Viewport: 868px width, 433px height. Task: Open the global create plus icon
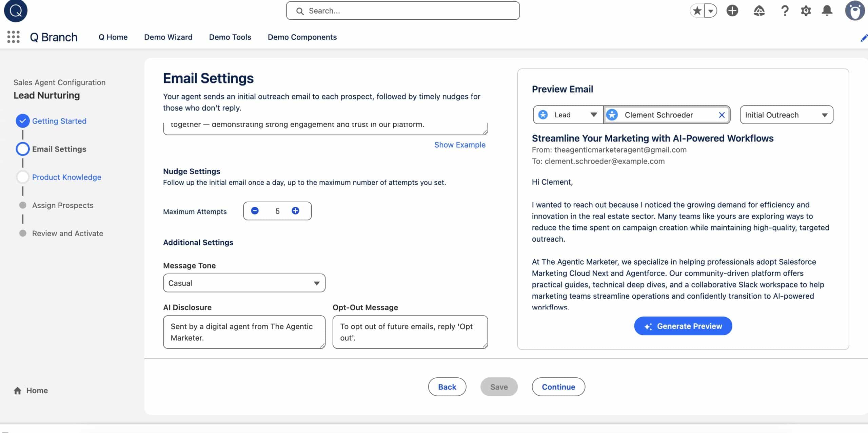coord(732,11)
